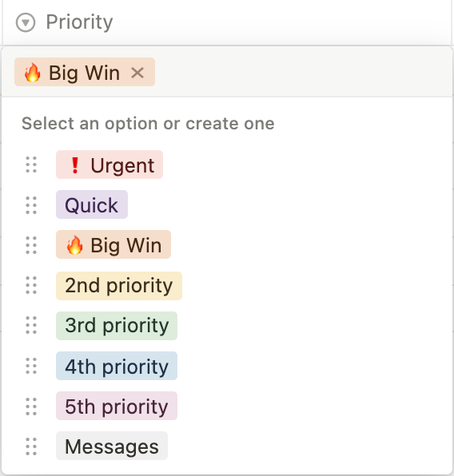This screenshot has width=454, height=476.
Task: Click the drag handle beside 5th priority
Action: (x=31, y=407)
